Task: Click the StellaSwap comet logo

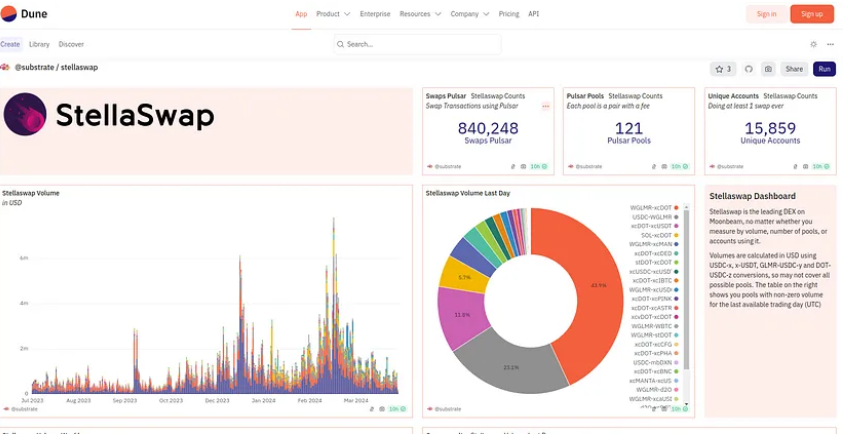Action: tap(25, 114)
